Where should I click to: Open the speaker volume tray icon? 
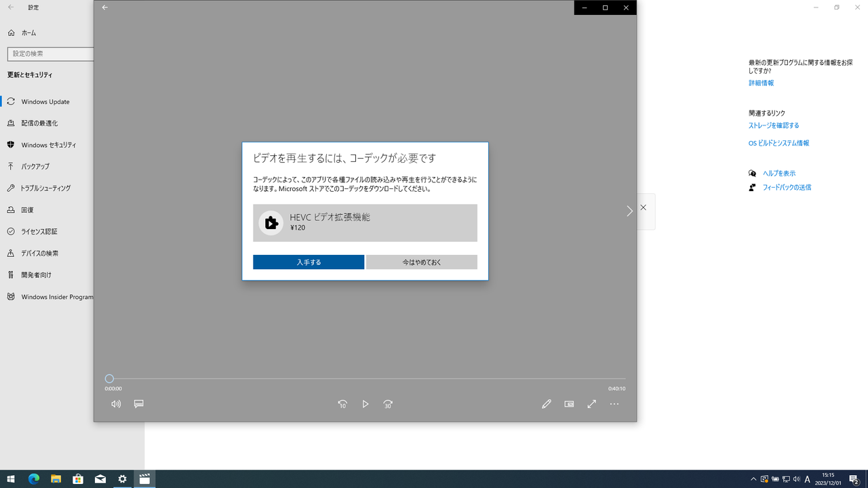[796, 479]
